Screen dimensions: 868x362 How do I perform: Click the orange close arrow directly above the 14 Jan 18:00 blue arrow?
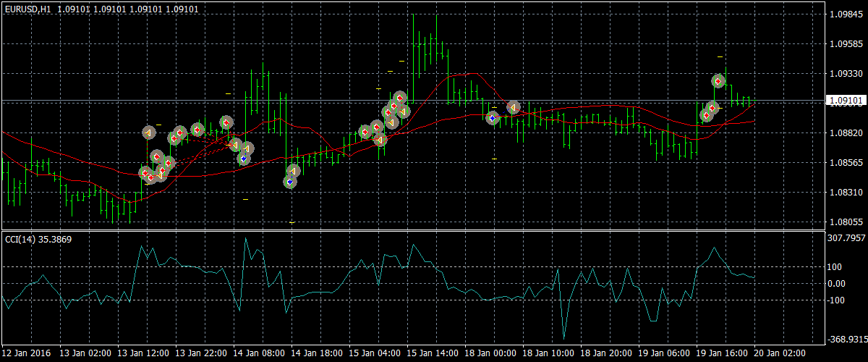coord(293,172)
